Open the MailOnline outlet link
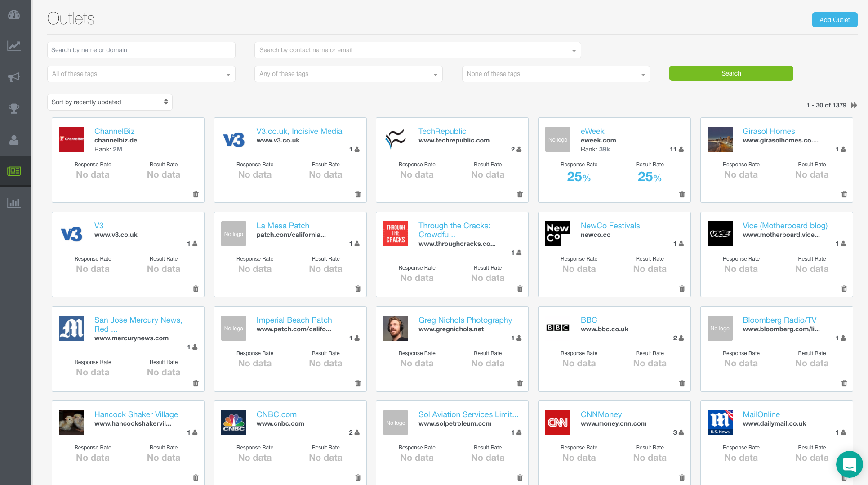 [x=761, y=414]
